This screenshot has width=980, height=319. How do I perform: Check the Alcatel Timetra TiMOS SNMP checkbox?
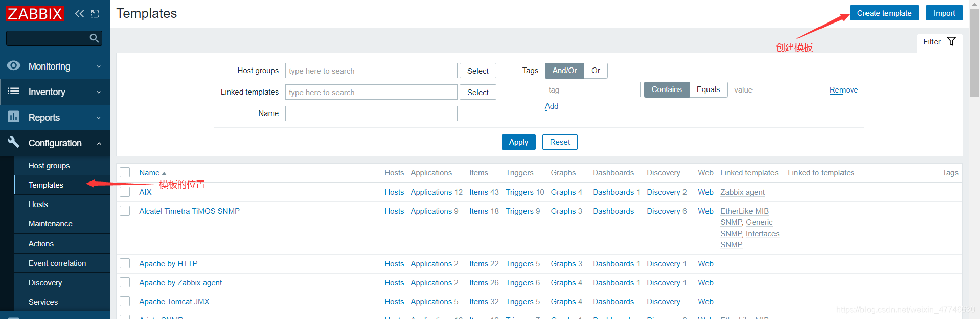125,211
